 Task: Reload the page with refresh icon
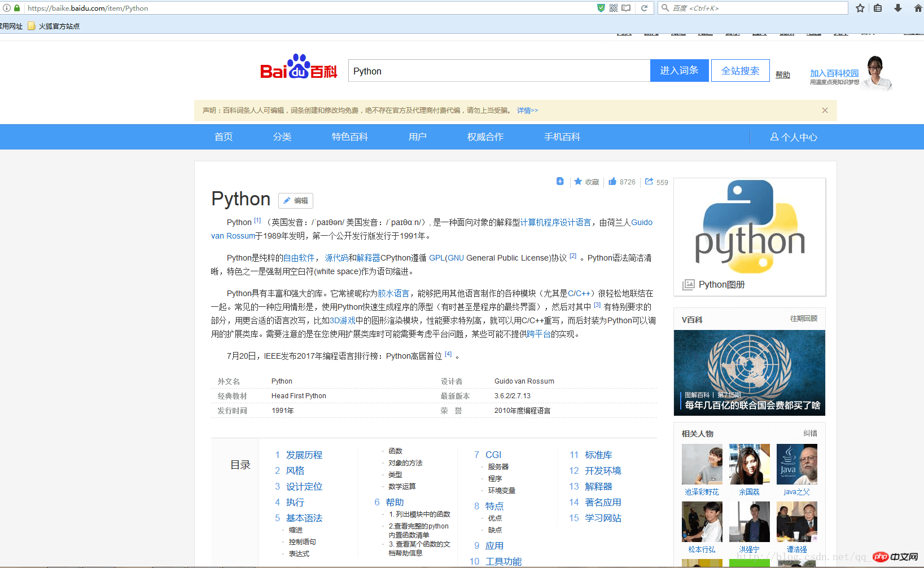pos(644,8)
